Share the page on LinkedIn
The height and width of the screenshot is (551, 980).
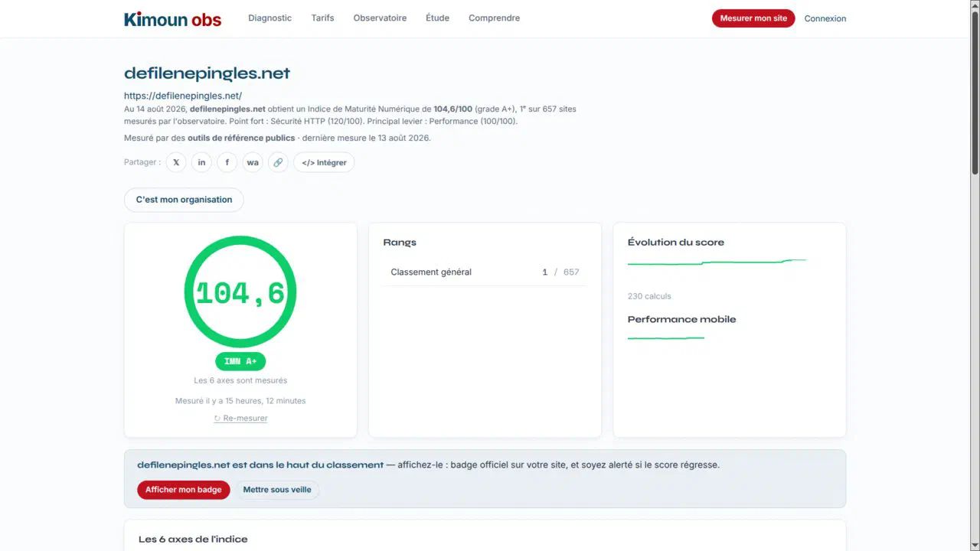201,162
